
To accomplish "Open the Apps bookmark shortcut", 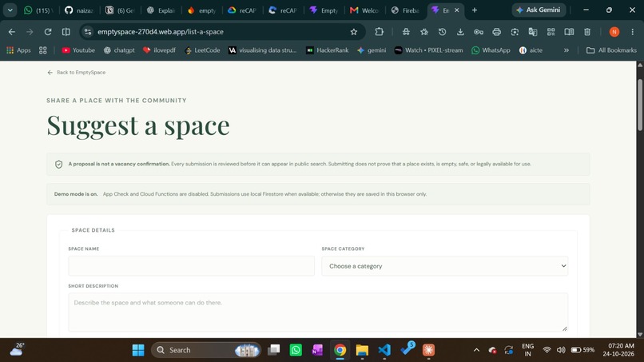I will [x=18, y=50].
